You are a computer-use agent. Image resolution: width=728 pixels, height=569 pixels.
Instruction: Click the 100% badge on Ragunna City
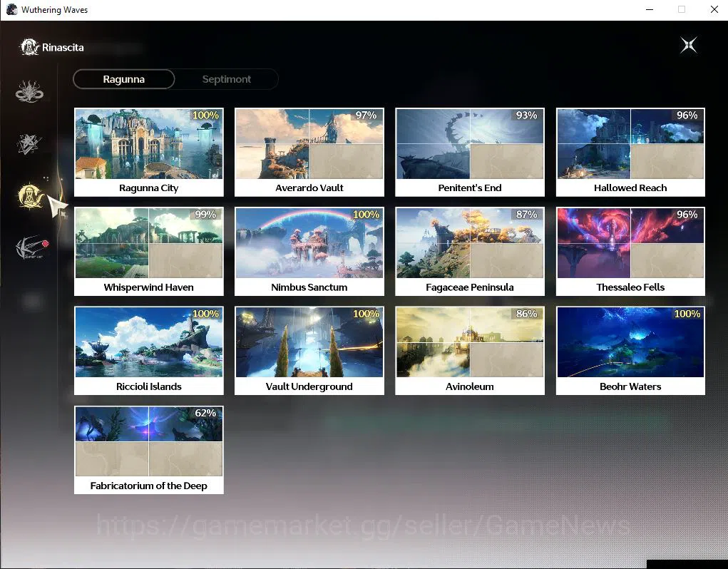205,115
